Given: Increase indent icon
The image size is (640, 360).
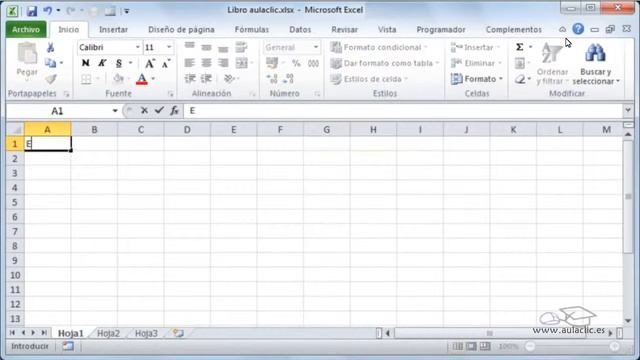Looking at the screenshot, I should 206,78.
